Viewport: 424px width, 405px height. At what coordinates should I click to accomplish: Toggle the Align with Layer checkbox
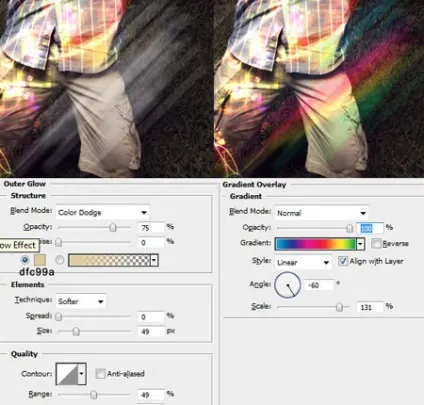(343, 261)
